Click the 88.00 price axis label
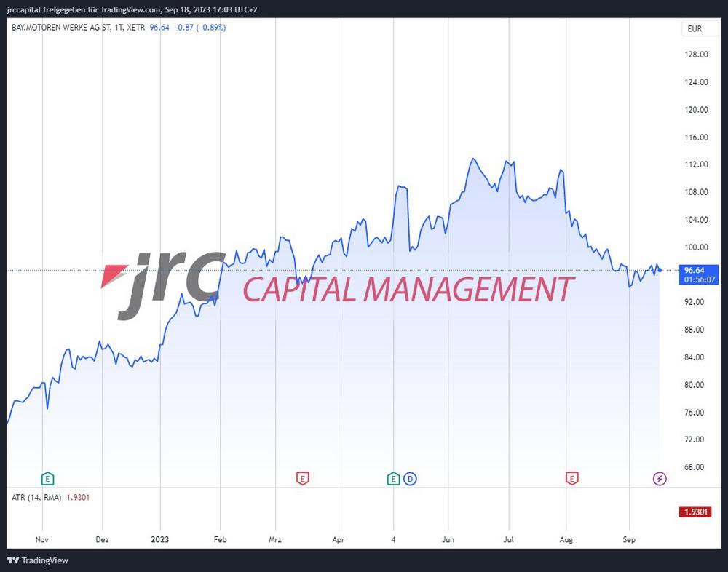 point(694,330)
